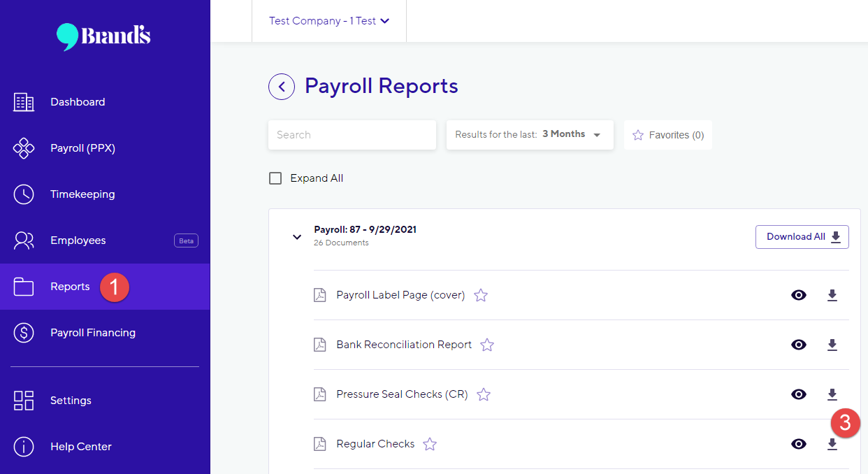The image size is (868, 474).
Task: Click the Search input field
Action: [x=352, y=135]
